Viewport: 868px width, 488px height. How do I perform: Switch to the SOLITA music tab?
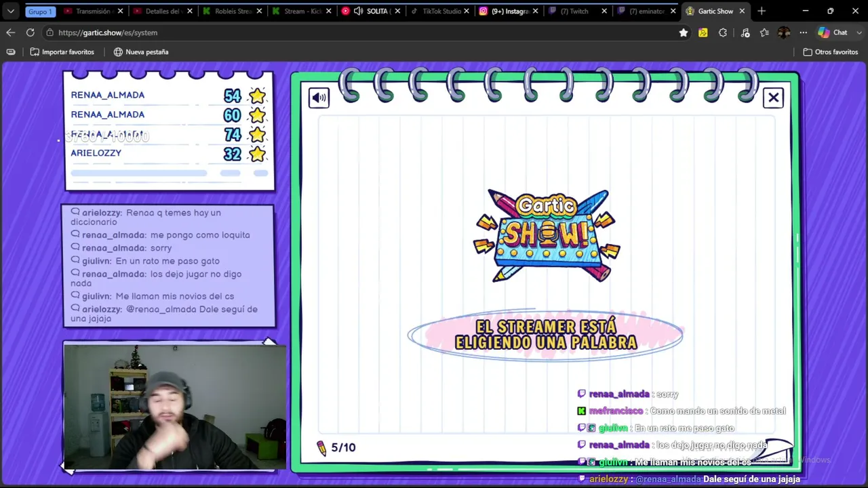372,11
